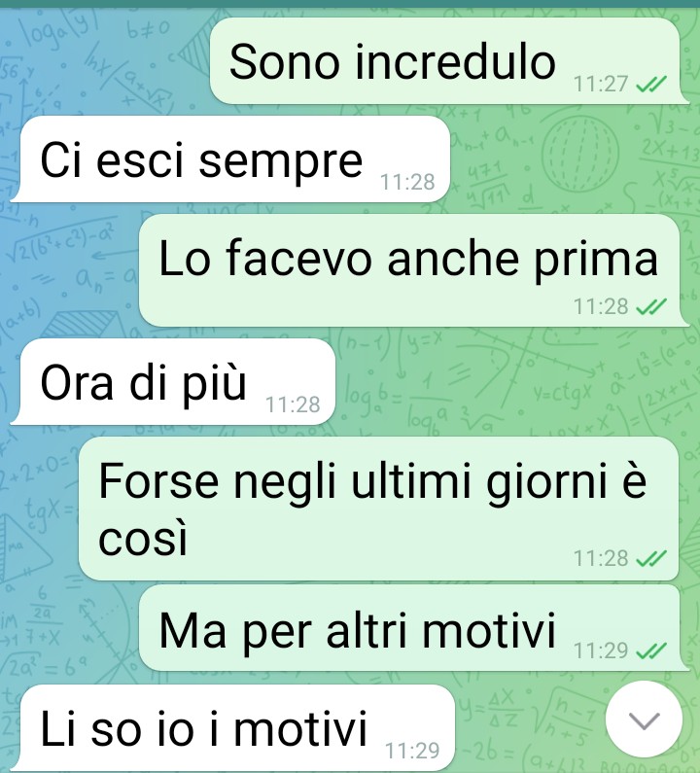Click the 11:28 timestamp on 'Ora di più'
Image resolution: width=700 pixels, height=773 pixels.
(293, 404)
